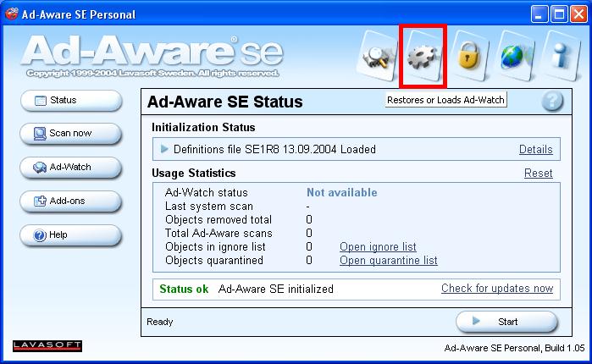Open settings with the gear icon

pyautogui.click(x=423, y=57)
